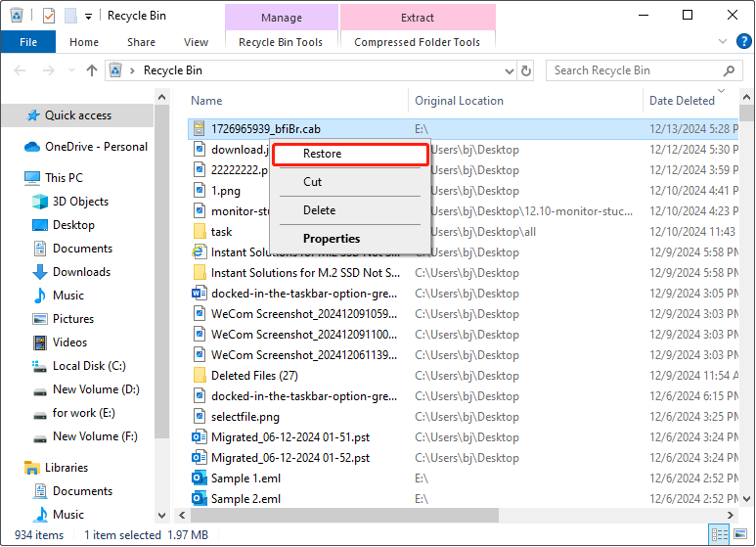
Task: Select the 1726965939_bfiBr.cab file
Action: pyautogui.click(x=266, y=129)
